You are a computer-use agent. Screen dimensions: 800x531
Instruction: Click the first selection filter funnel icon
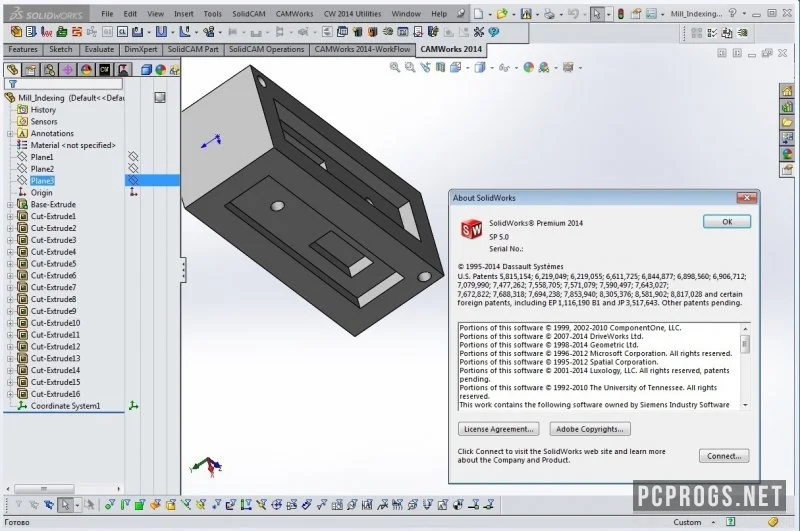point(18,505)
